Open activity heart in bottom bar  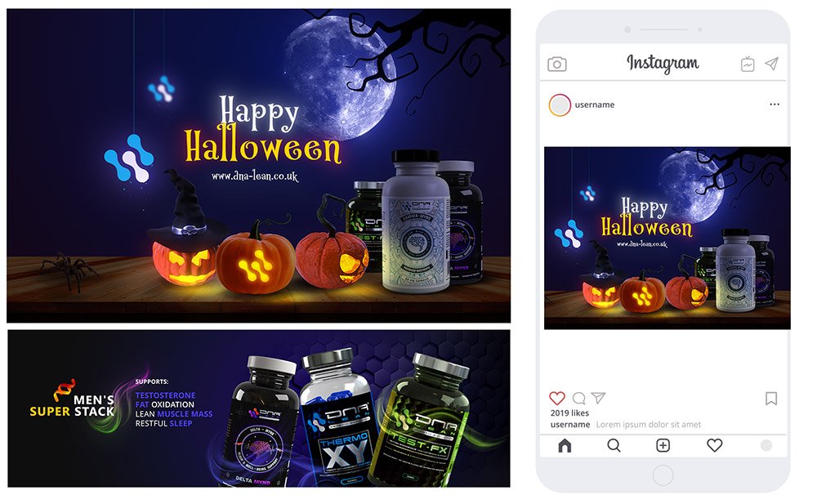point(714,445)
